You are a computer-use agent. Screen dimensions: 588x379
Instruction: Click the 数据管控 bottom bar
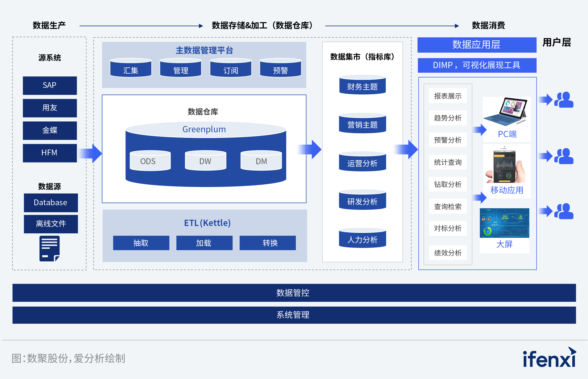click(294, 293)
